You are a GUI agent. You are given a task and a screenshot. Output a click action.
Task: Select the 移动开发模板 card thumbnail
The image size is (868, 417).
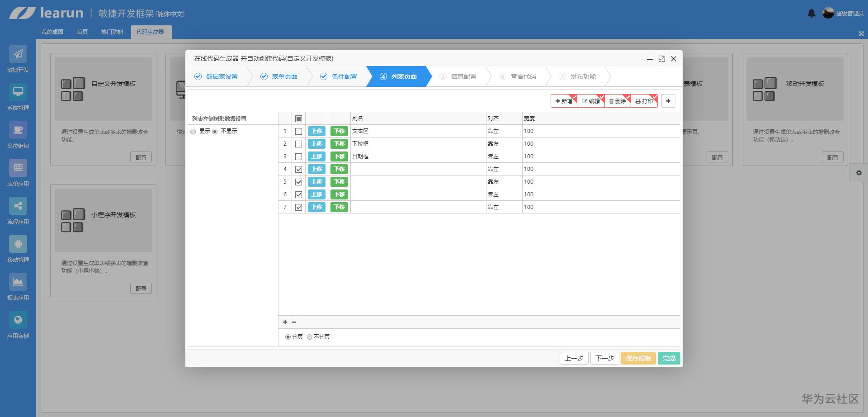click(795, 89)
